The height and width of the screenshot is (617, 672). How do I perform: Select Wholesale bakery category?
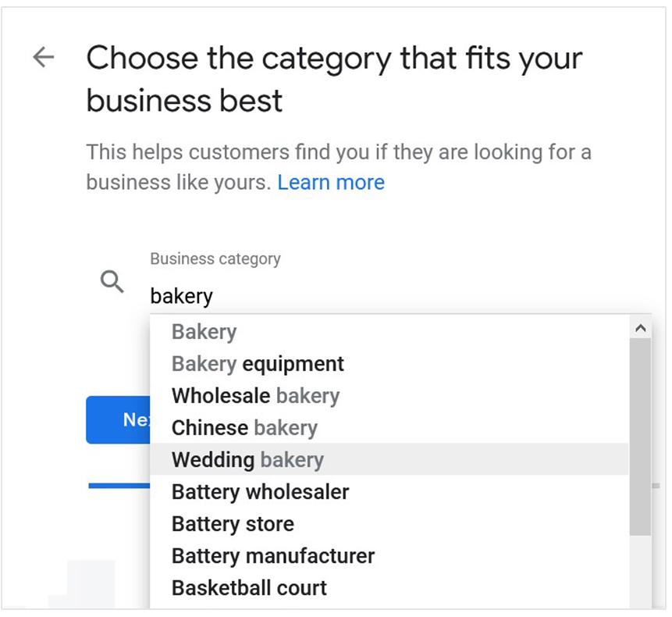click(389, 396)
